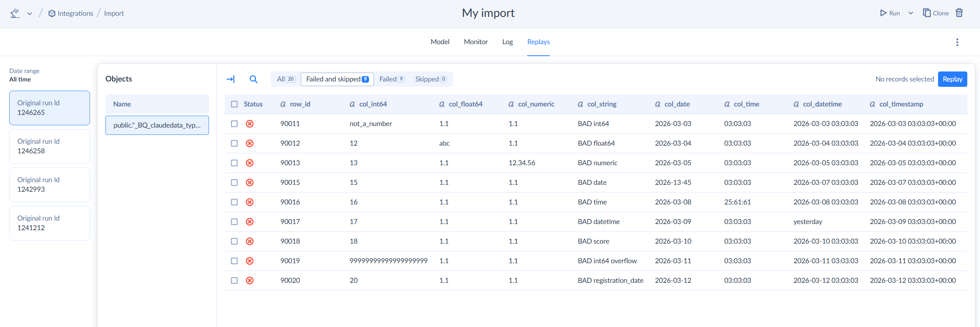Open the Integrations breadcrumb link
The height and width of the screenshot is (327, 980).
click(x=71, y=13)
